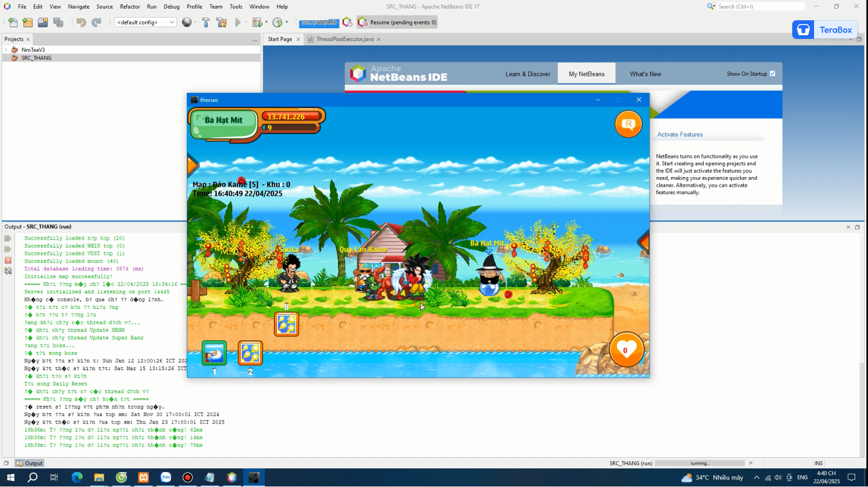Click the Profile Project toolbar icon
868x487 pixels.
pyautogui.click(x=277, y=22)
